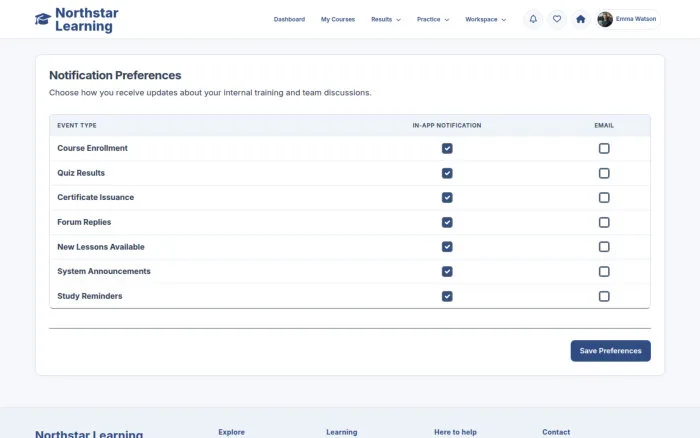Expand the Workspace dropdown menu
Screen dimensions: 700x438
[x=485, y=19]
